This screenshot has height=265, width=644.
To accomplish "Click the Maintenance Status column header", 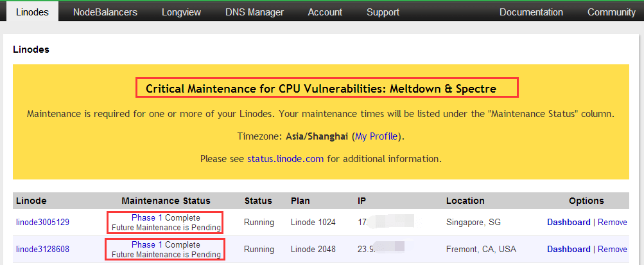I will tap(166, 201).
